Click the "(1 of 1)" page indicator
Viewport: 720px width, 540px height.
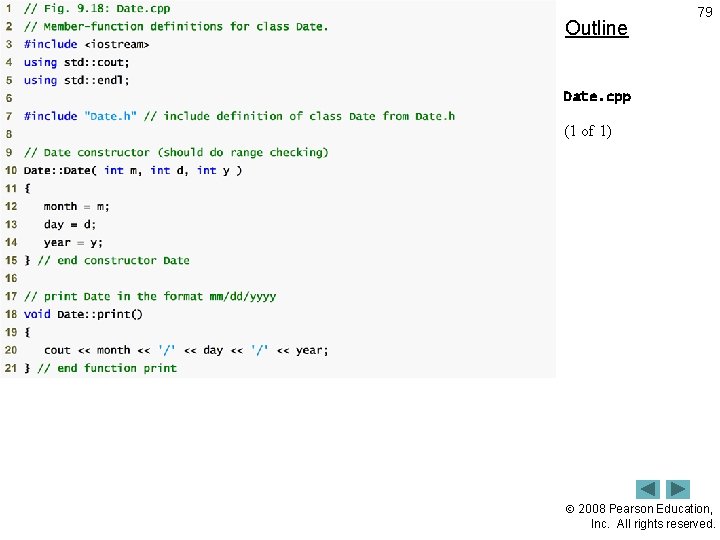[x=588, y=131]
